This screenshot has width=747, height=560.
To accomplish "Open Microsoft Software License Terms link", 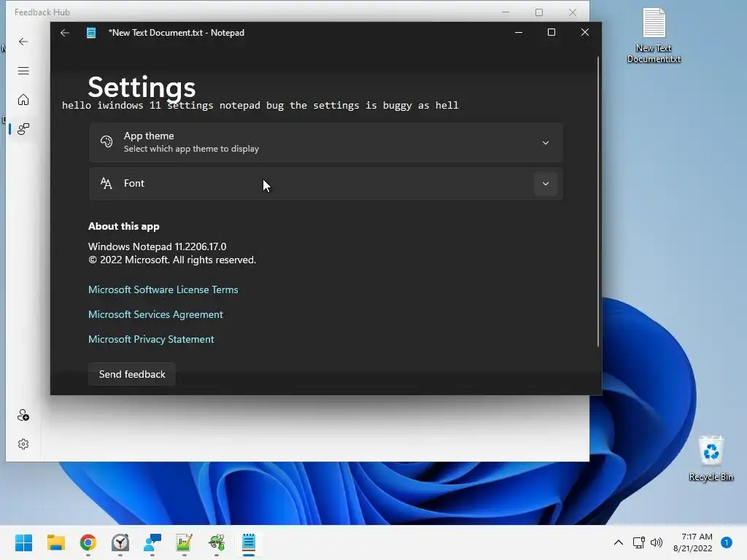I will (163, 289).
